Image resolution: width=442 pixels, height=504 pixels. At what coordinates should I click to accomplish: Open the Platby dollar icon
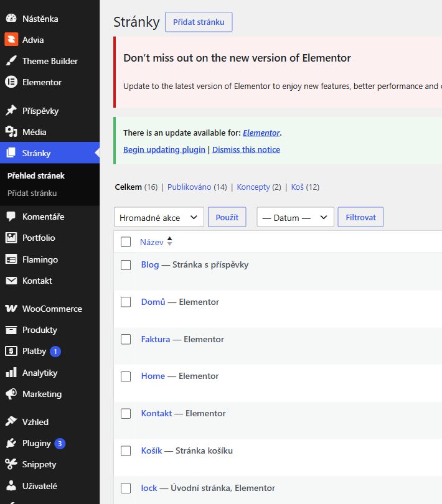point(11,351)
